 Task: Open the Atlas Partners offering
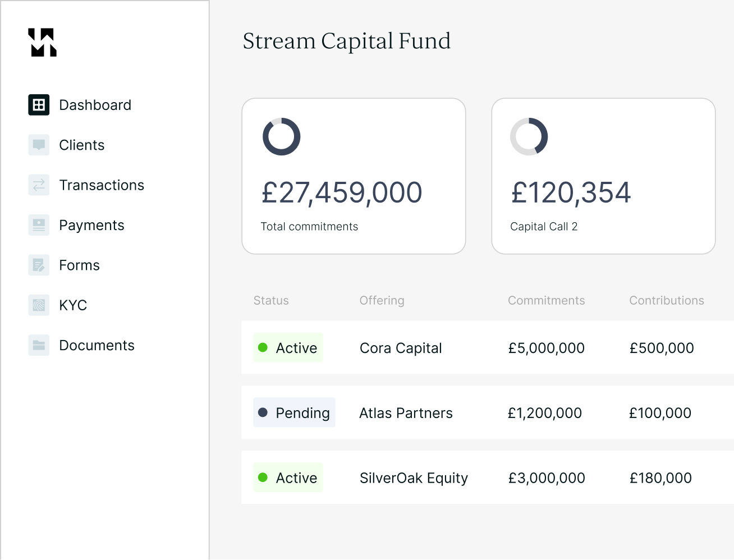[405, 412]
